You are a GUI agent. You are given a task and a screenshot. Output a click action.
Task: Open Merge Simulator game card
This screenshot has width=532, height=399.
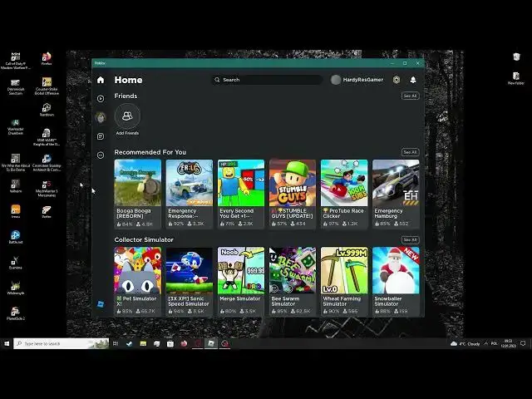[x=241, y=282]
